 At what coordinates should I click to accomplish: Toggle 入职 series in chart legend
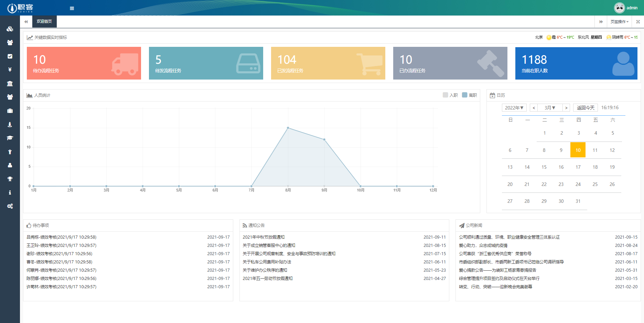click(450, 95)
